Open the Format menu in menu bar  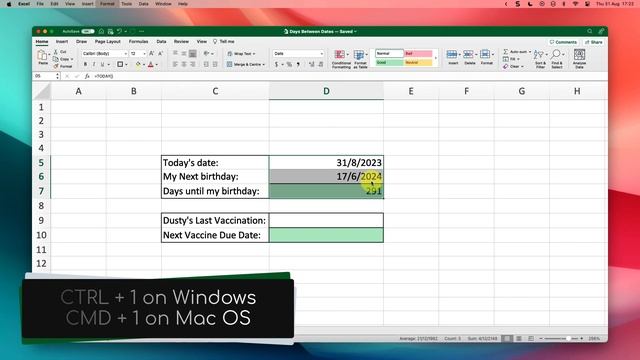pyautogui.click(x=107, y=4)
